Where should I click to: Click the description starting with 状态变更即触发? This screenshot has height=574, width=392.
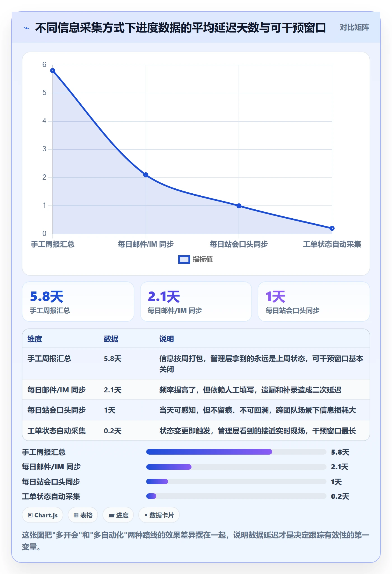pos(258,431)
